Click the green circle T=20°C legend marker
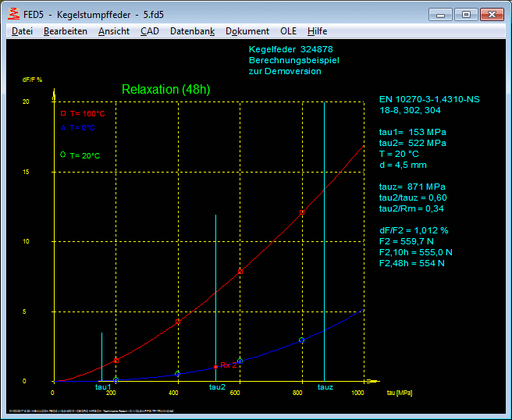Screen dimensions: 512x420 point(62,155)
